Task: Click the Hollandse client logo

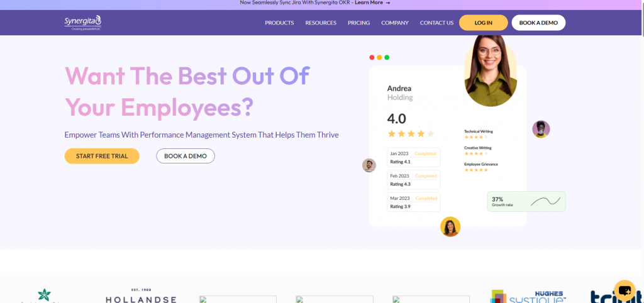Action: click(x=141, y=297)
